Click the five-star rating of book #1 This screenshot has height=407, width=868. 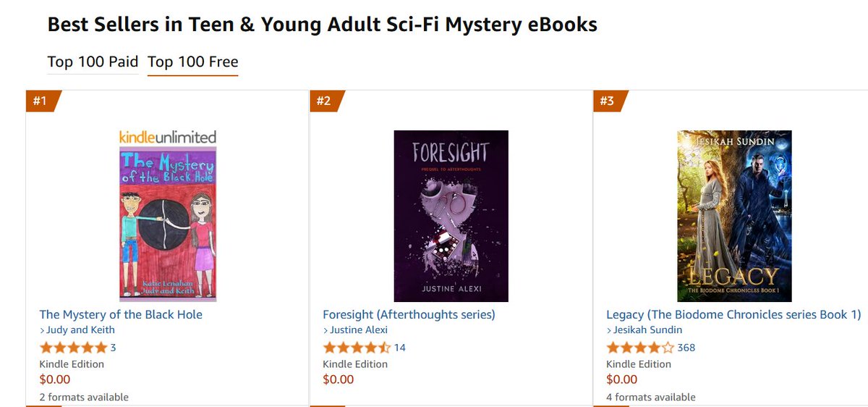(x=73, y=348)
